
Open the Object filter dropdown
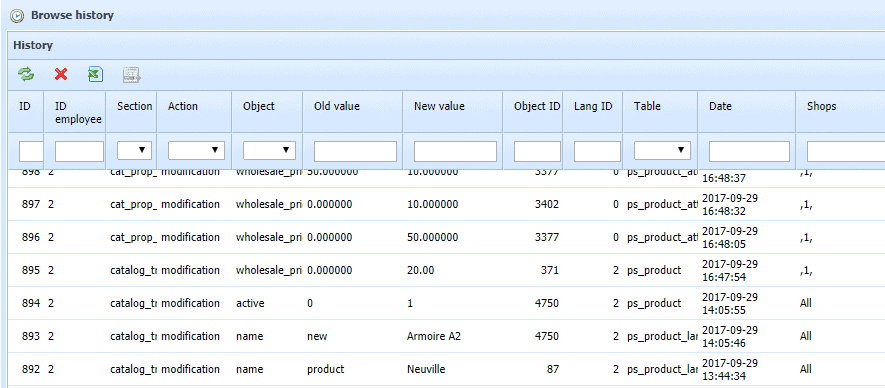269,151
